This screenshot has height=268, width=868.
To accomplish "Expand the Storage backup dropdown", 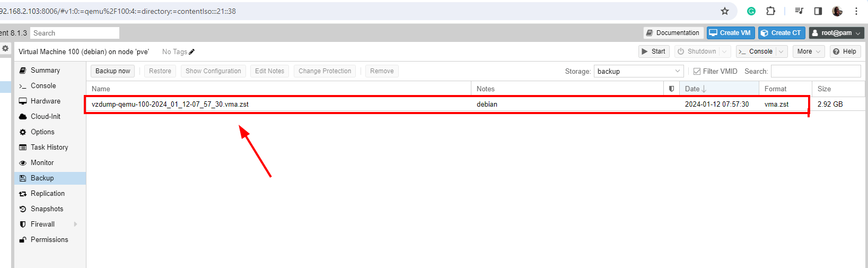I will point(678,71).
